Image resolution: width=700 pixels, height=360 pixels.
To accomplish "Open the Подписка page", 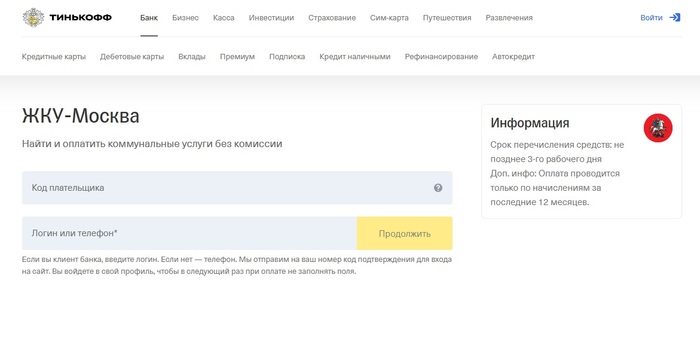I will coord(287,57).
